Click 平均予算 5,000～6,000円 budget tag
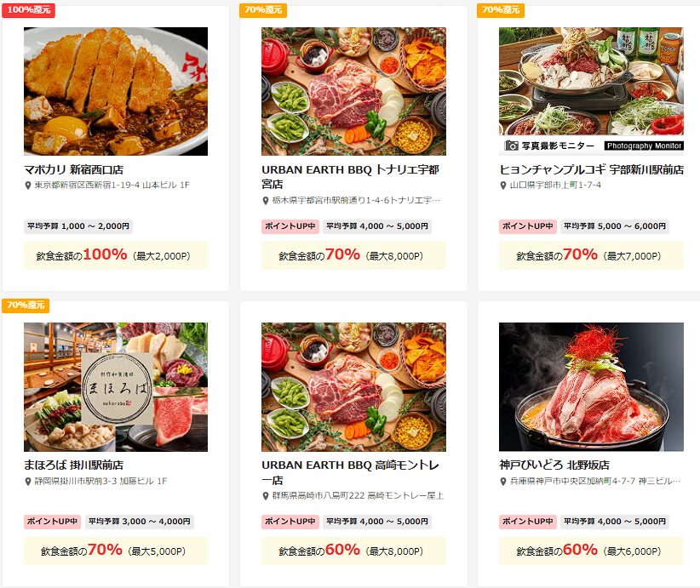Image resolution: width=700 pixels, height=588 pixels. (615, 226)
